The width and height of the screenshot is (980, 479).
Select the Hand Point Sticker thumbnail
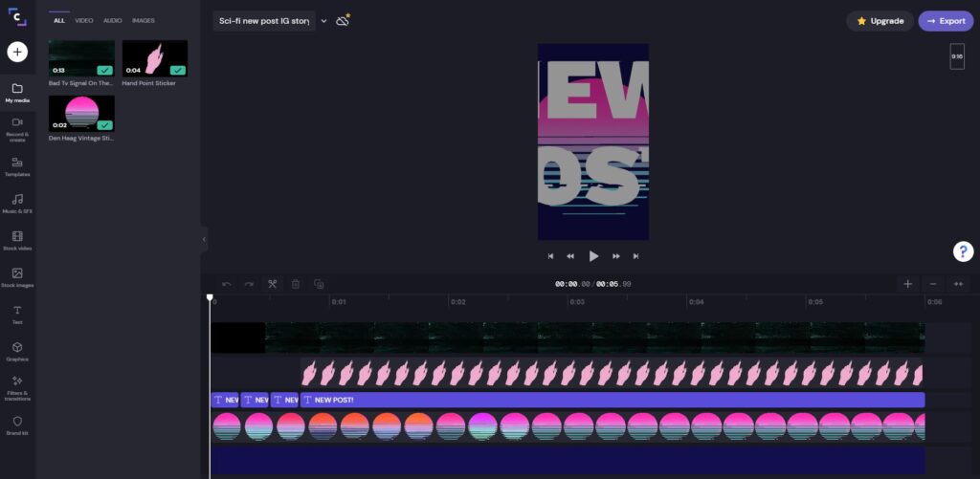click(155, 58)
